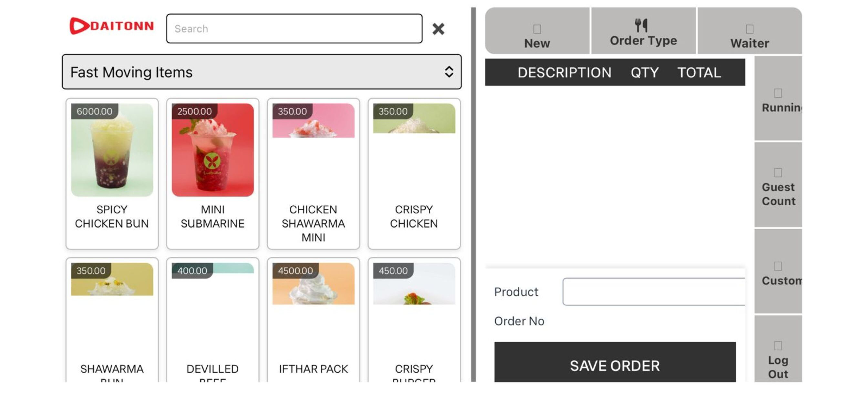Image resolution: width=868 pixels, height=401 pixels.
Task: Select the Ifthar Pack item card
Action: pos(313,320)
